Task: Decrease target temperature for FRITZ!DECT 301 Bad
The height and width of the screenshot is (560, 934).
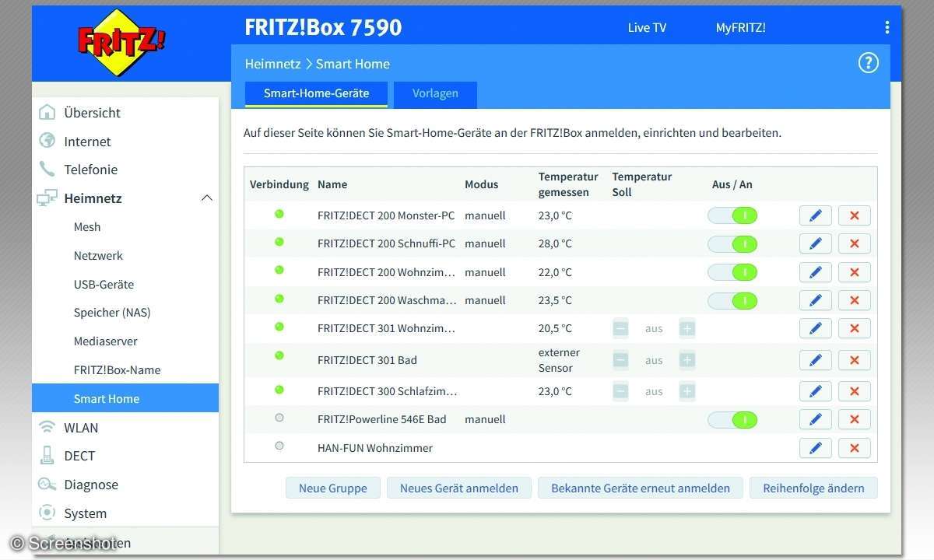Action: [x=620, y=360]
